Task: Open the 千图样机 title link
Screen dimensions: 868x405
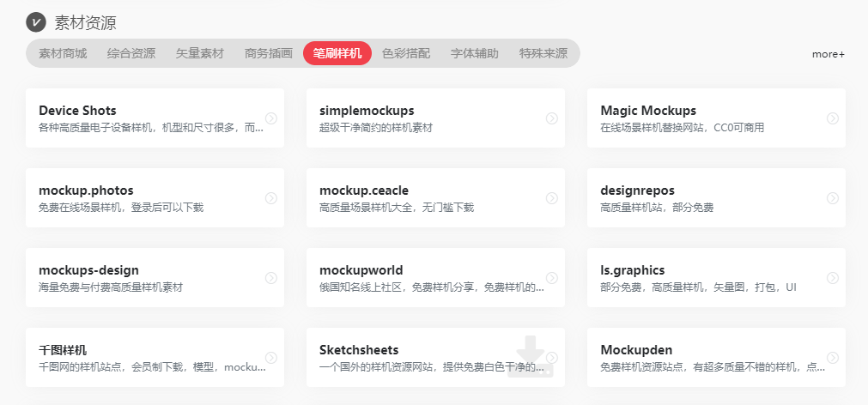Action: 63,350
